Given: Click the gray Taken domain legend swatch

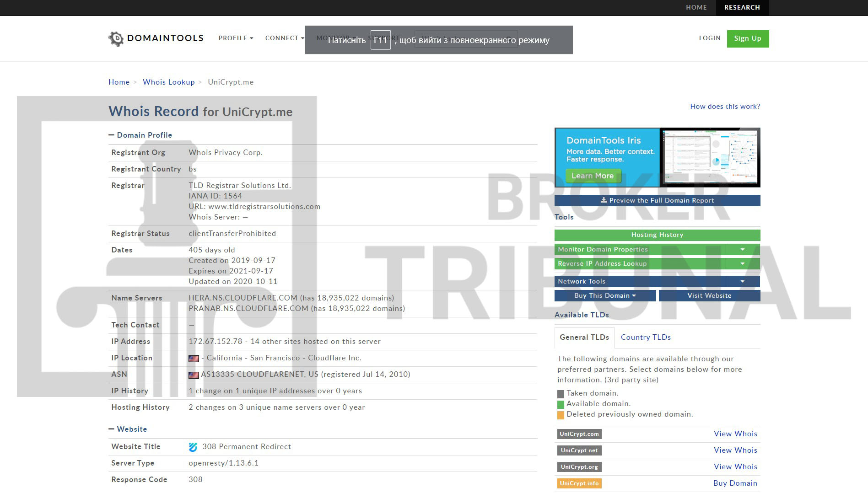Looking at the screenshot, I should coord(561,394).
